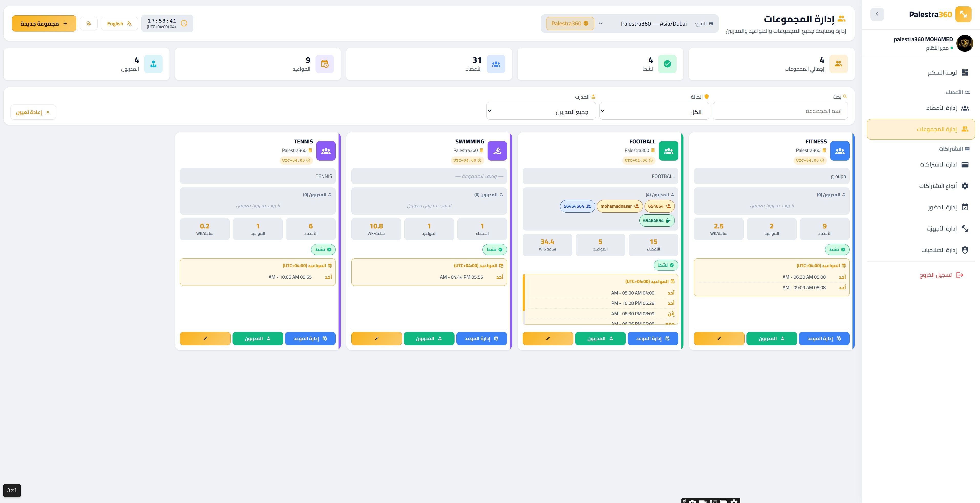This screenshot has height=503, width=980.
Task: Click the SWIMMING group swimmer icon
Action: pyautogui.click(x=497, y=151)
